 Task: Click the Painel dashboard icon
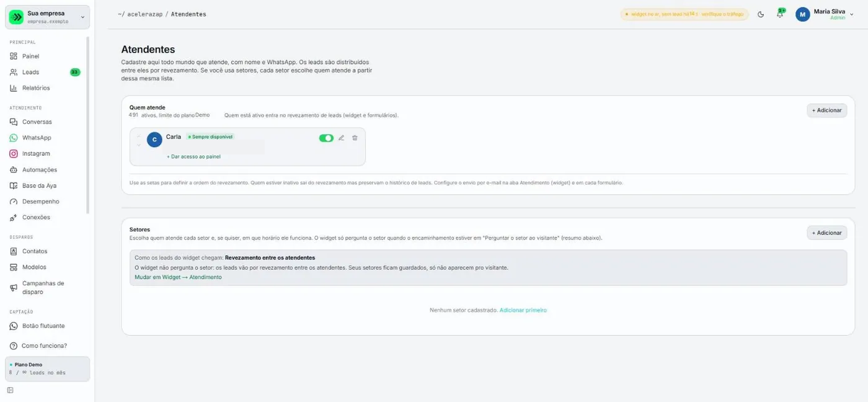pos(14,56)
